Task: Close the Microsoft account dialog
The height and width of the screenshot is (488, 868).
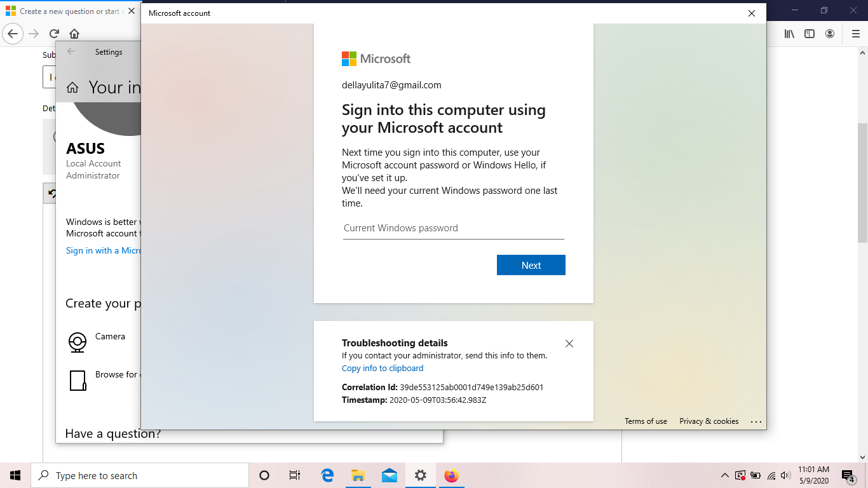Action: [752, 13]
